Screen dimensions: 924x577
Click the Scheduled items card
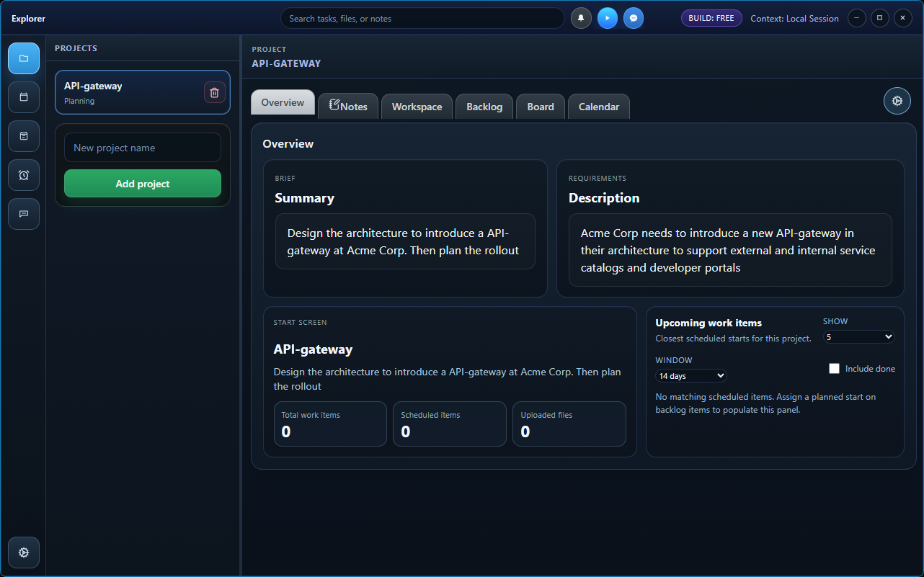click(x=450, y=424)
